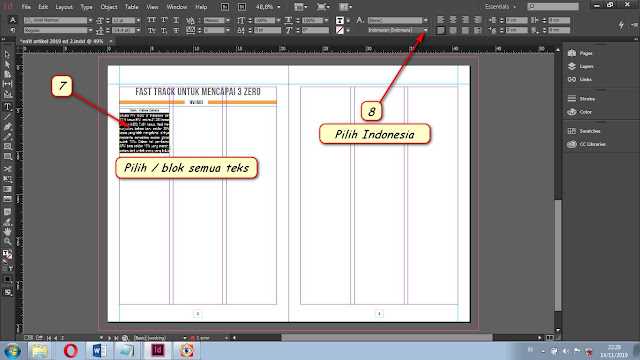The image size is (640, 360).
Task: Select the Hand tool
Action: [x=7, y=231]
